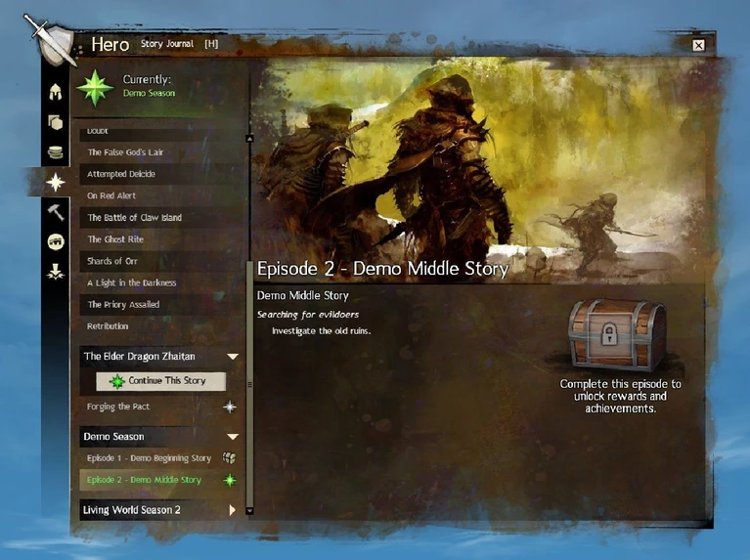The height and width of the screenshot is (560, 750).
Task: Open the round mask icon tab
Action: [56, 242]
